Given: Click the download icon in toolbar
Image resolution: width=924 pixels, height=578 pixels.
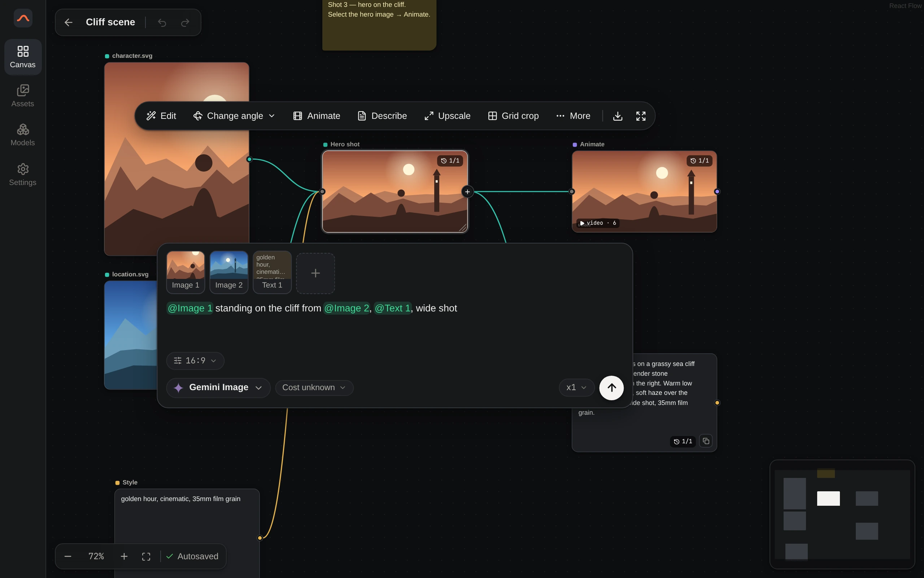Looking at the screenshot, I should click(x=618, y=116).
